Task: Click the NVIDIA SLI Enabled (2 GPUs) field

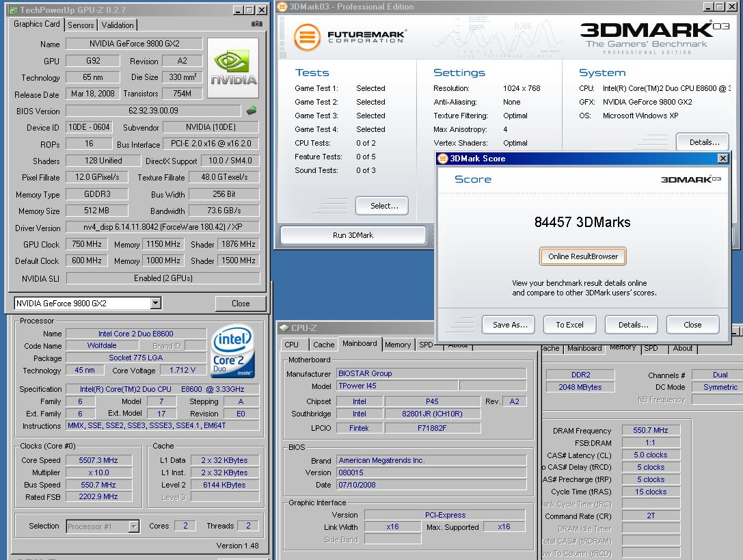Action: [163, 278]
